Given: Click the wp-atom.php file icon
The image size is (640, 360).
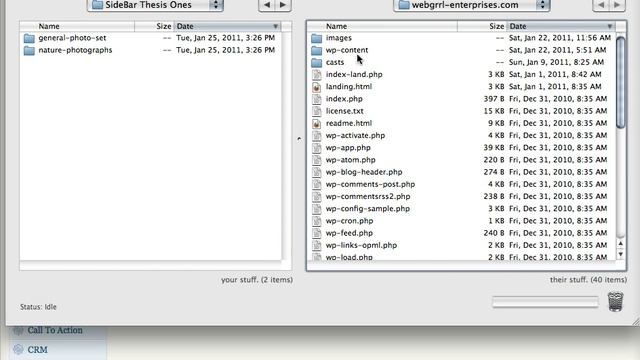Looking at the screenshot, I should pyautogui.click(x=316, y=160).
